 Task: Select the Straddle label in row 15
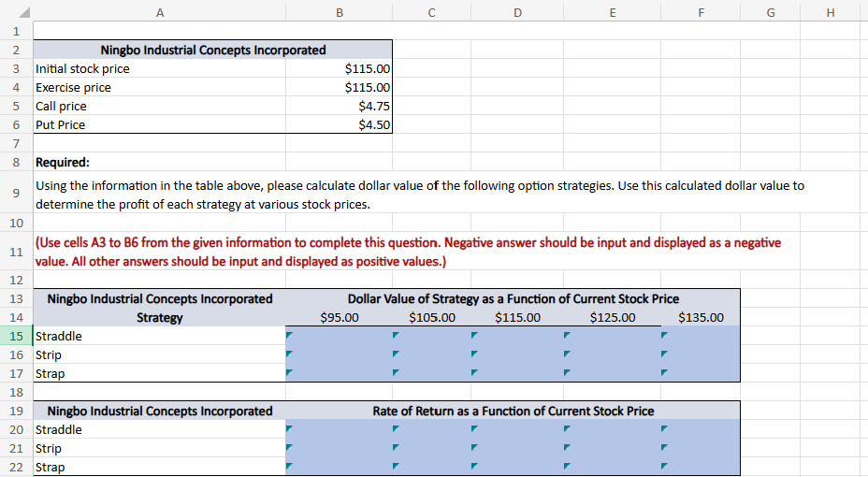pos(159,336)
